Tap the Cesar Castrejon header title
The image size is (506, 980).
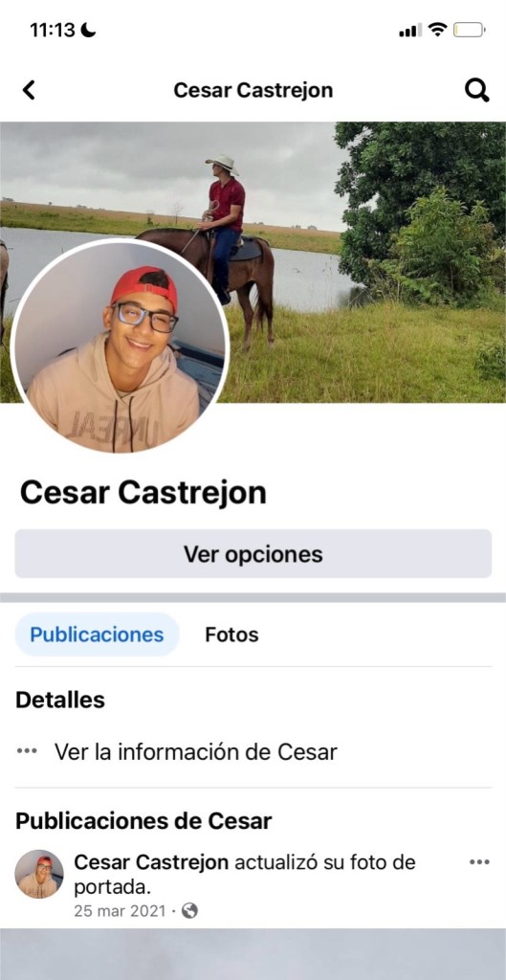(253, 91)
